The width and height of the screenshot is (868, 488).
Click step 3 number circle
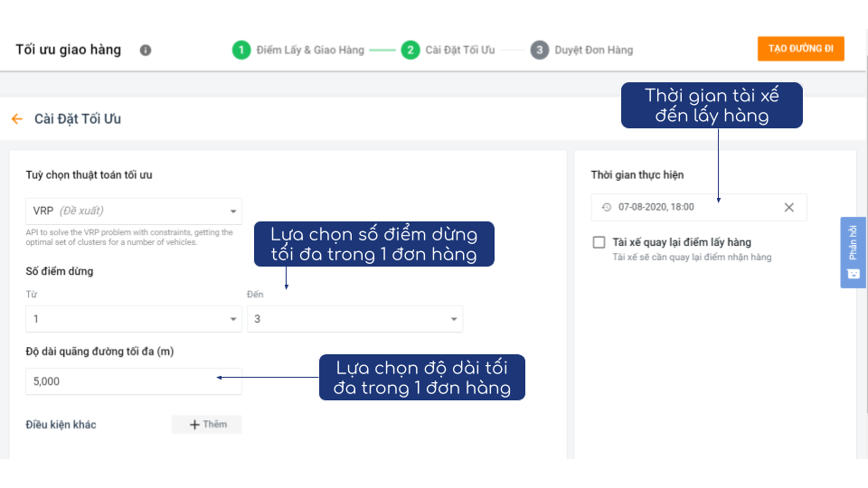click(x=539, y=50)
